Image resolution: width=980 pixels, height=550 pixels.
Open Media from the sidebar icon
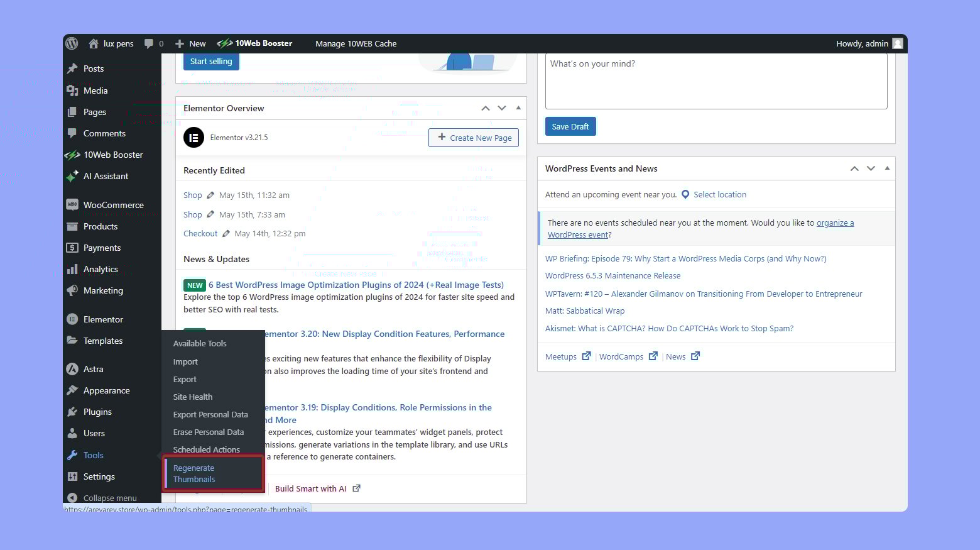coord(73,91)
